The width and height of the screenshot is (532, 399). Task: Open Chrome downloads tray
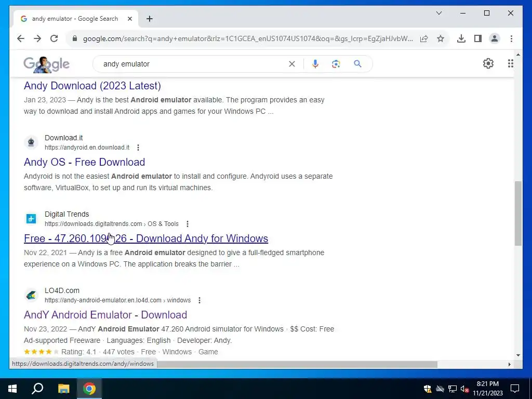[x=461, y=38]
